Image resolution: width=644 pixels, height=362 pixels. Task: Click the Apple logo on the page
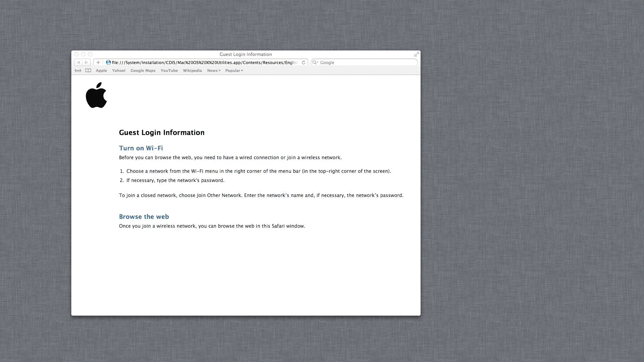click(x=96, y=95)
